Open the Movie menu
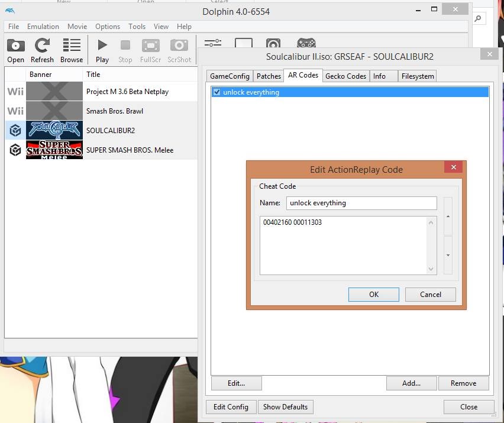The image size is (504, 423). (x=77, y=27)
